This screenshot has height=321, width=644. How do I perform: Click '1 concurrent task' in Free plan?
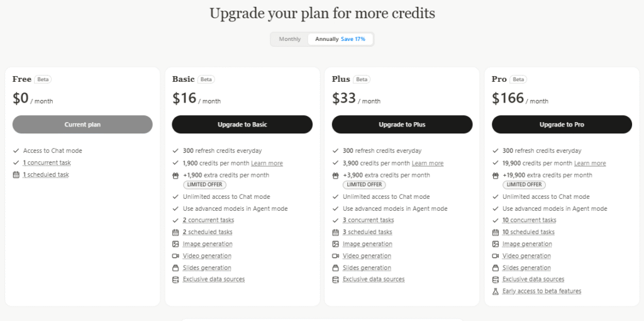(x=47, y=163)
